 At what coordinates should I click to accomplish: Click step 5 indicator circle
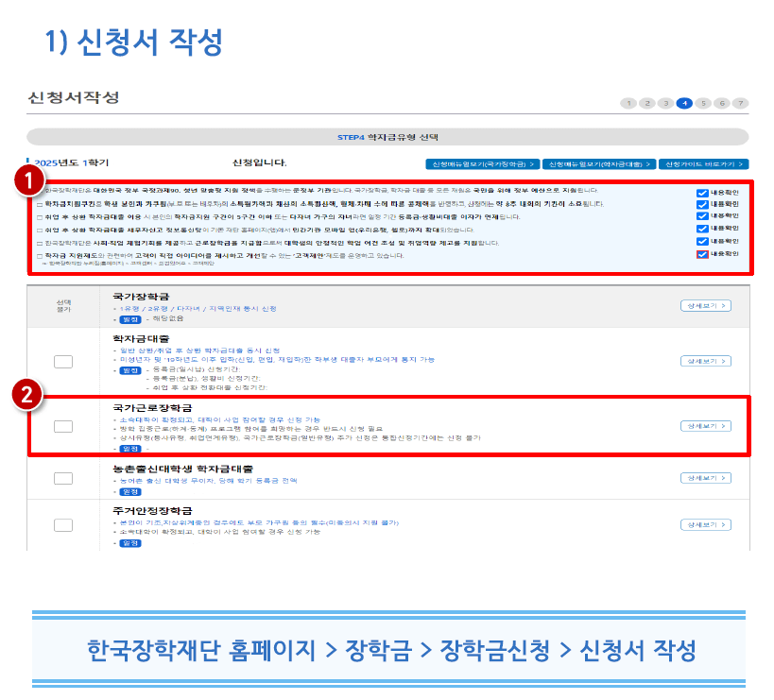click(703, 103)
